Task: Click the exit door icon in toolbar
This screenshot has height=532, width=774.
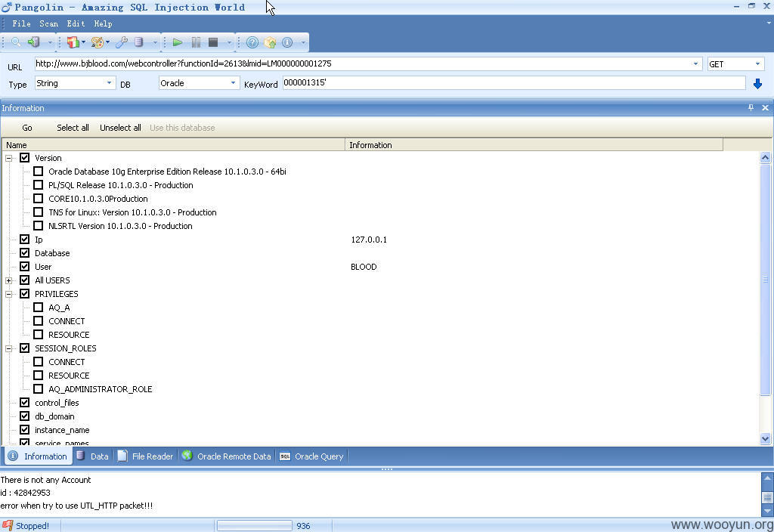Action: 33,42
